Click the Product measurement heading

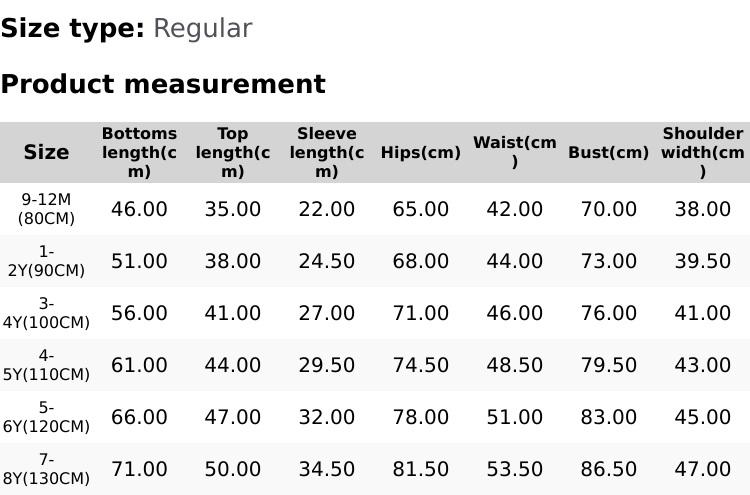point(163,84)
